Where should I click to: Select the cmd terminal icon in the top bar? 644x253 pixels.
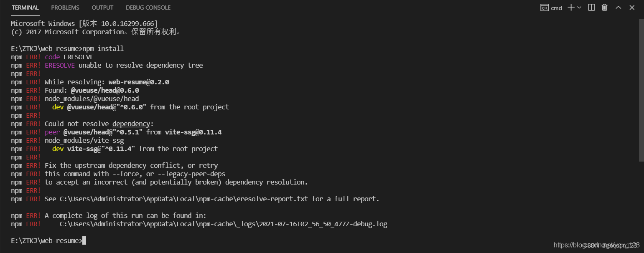pyautogui.click(x=551, y=7)
